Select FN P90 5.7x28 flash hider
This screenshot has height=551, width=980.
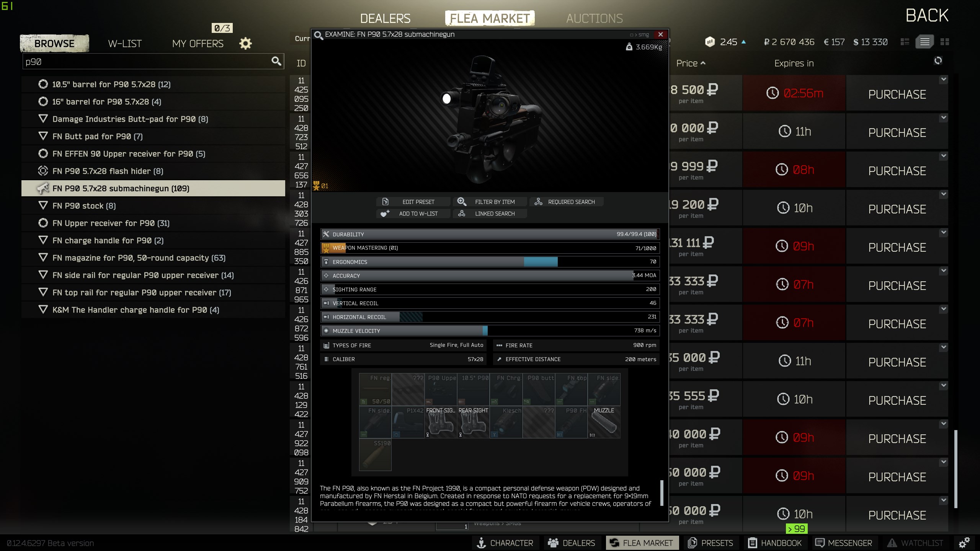coord(153,171)
